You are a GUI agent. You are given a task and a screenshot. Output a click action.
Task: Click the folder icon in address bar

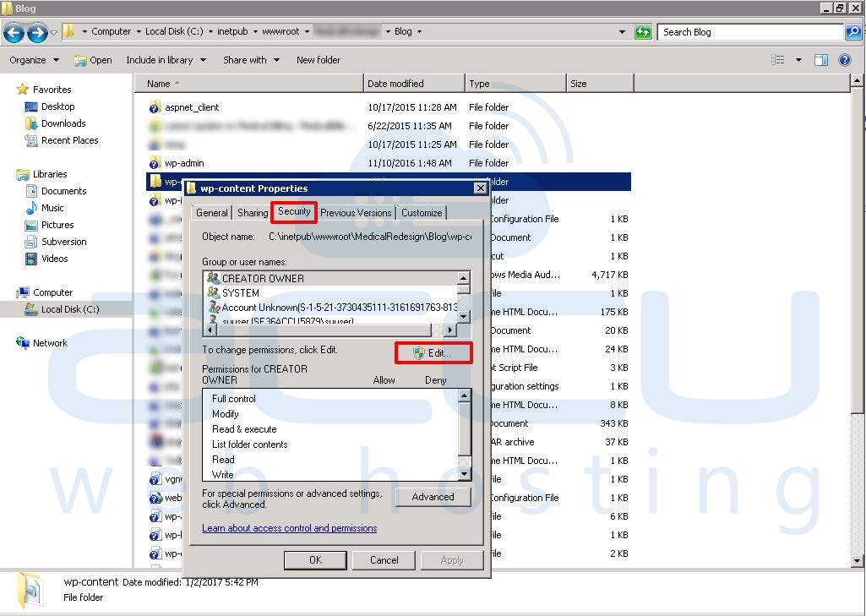(x=69, y=31)
